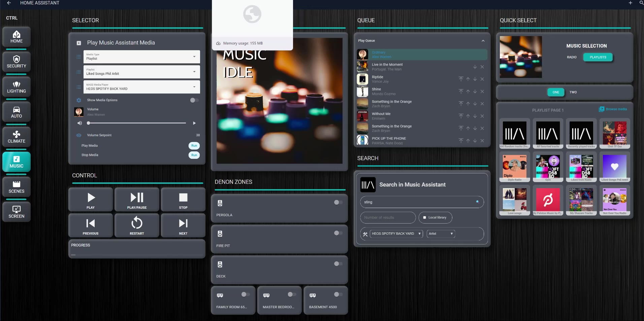The height and width of the screenshot is (321, 644).
Task: Click the PLAY control button
Action: pos(91,200)
